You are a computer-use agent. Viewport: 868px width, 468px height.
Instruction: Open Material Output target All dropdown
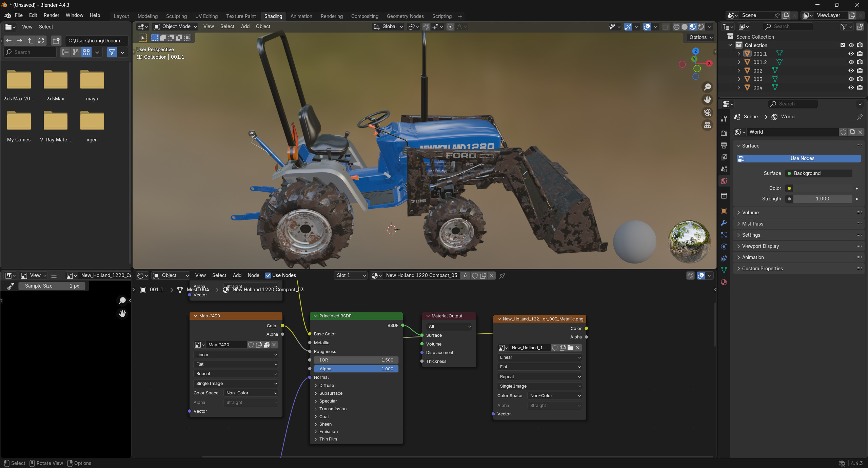pyautogui.click(x=449, y=327)
